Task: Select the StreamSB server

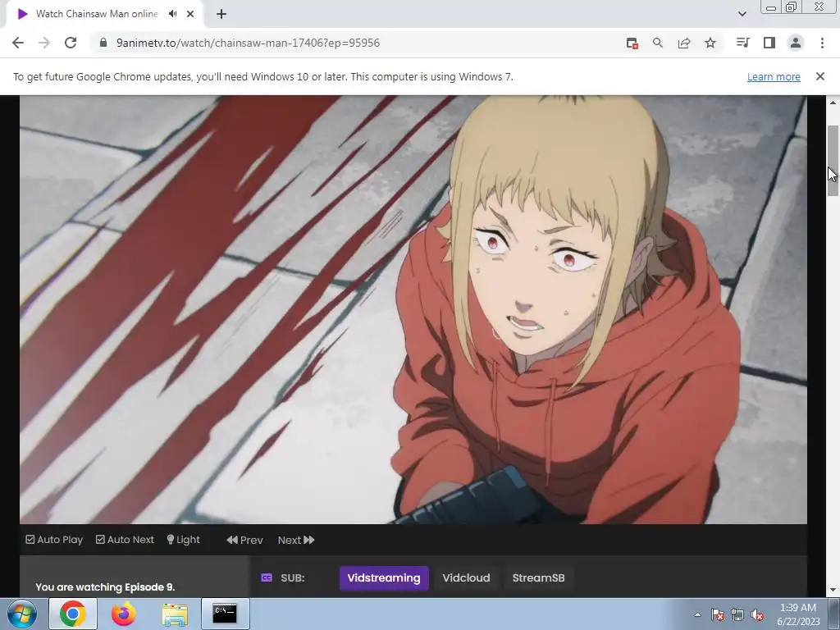Action: click(x=538, y=578)
